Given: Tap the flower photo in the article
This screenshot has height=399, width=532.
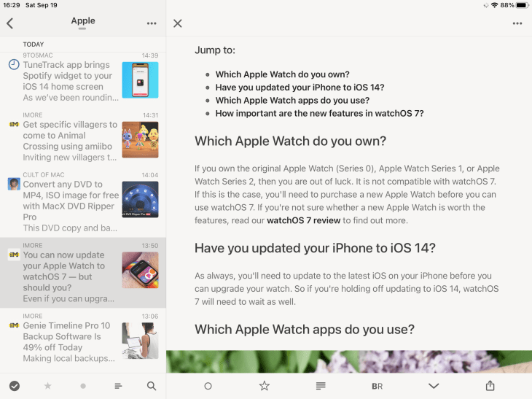Looking at the screenshot, I should 349,362.
